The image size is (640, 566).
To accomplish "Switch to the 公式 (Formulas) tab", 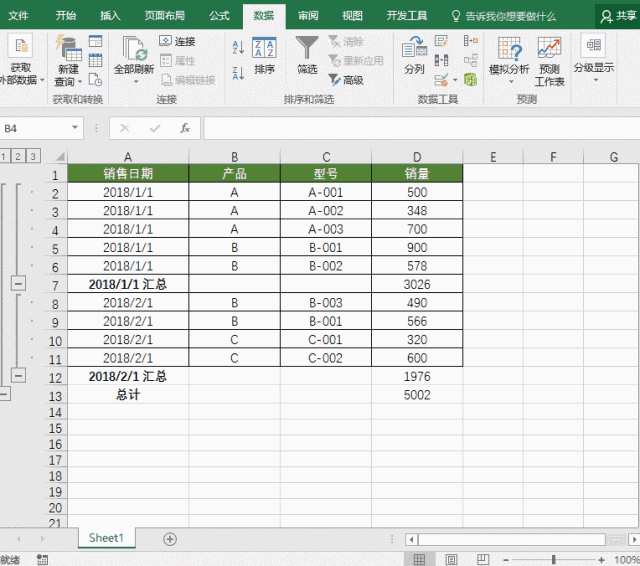I will click(x=219, y=16).
